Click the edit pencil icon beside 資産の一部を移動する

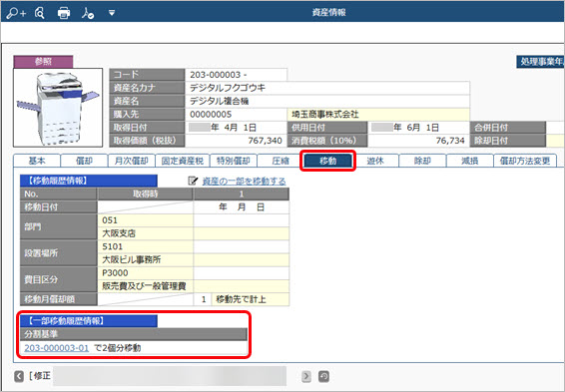[193, 181]
